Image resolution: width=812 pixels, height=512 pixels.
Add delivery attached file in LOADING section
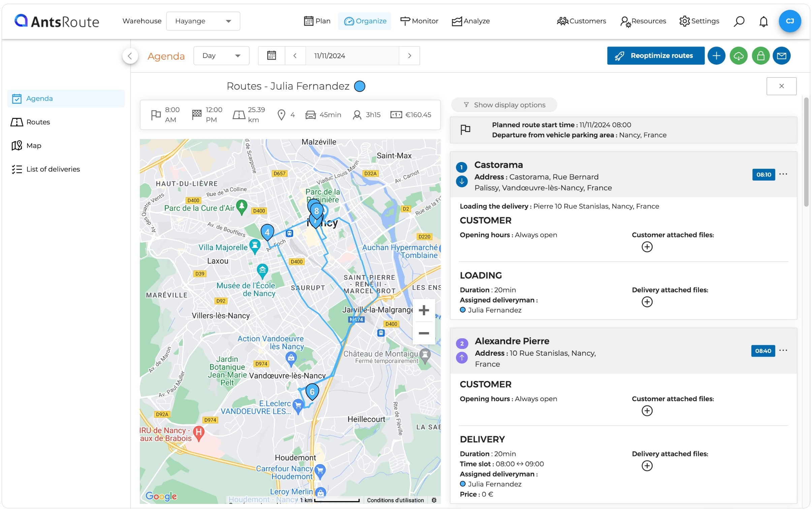[647, 302]
